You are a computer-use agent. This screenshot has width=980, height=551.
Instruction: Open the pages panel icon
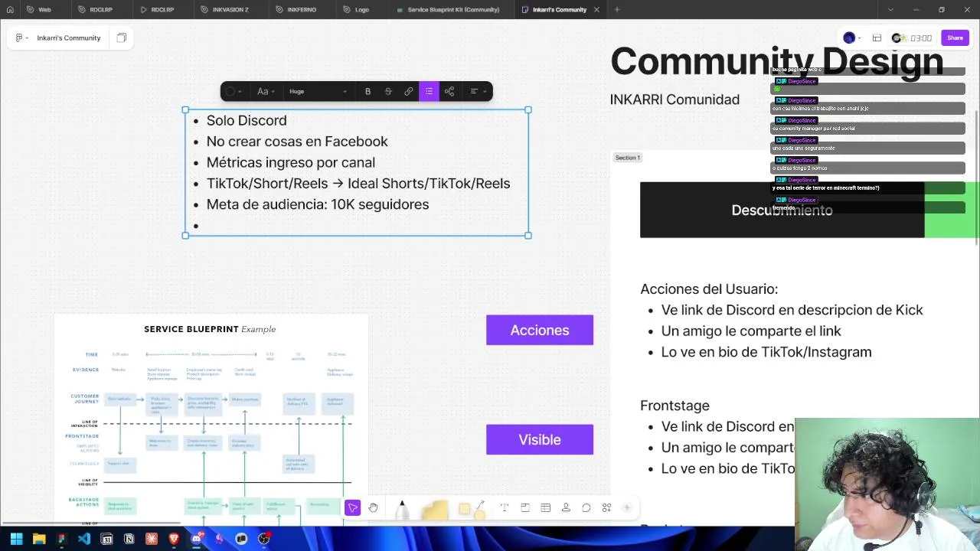tap(121, 37)
